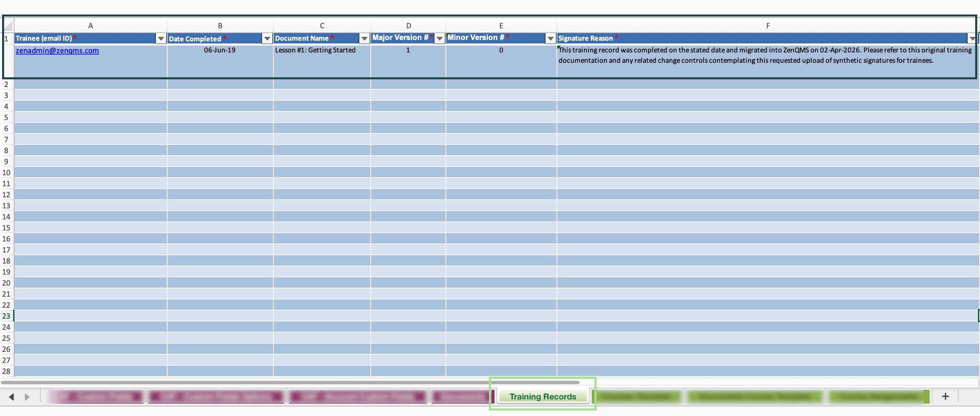Image resolution: width=980 pixels, height=416 pixels.
Task: Go to the previous sheet with left arrow
Action: tap(11, 397)
